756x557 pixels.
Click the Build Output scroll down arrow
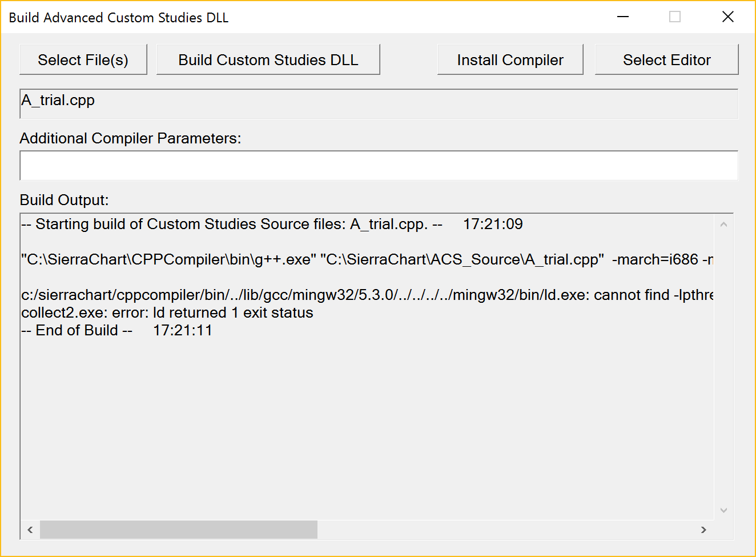(723, 510)
